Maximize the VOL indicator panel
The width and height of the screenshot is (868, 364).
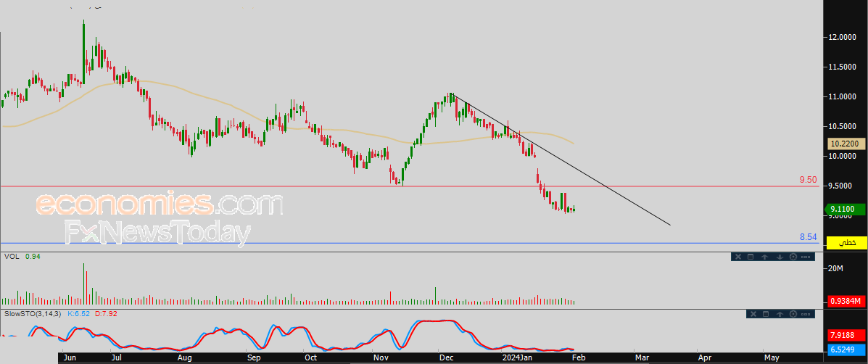751,257
